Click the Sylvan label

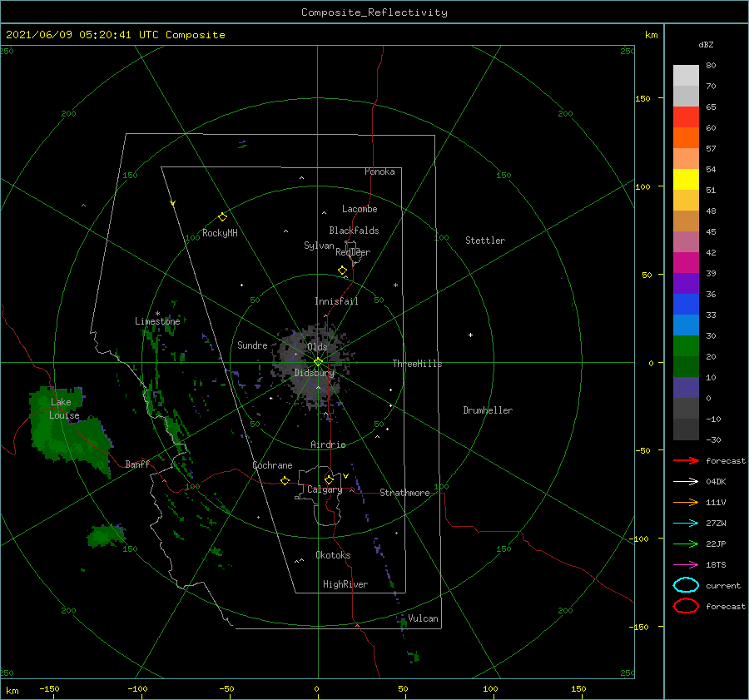pyautogui.click(x=319, y=246)
